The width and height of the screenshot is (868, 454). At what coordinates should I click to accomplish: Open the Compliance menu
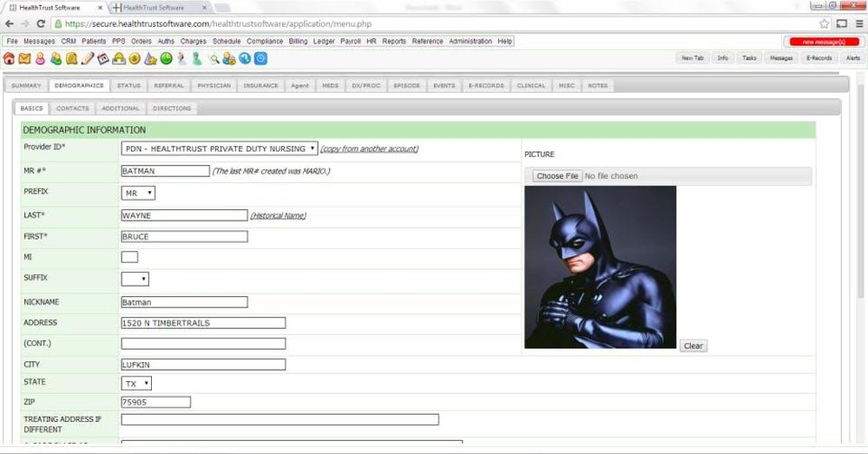coord(265,42)
